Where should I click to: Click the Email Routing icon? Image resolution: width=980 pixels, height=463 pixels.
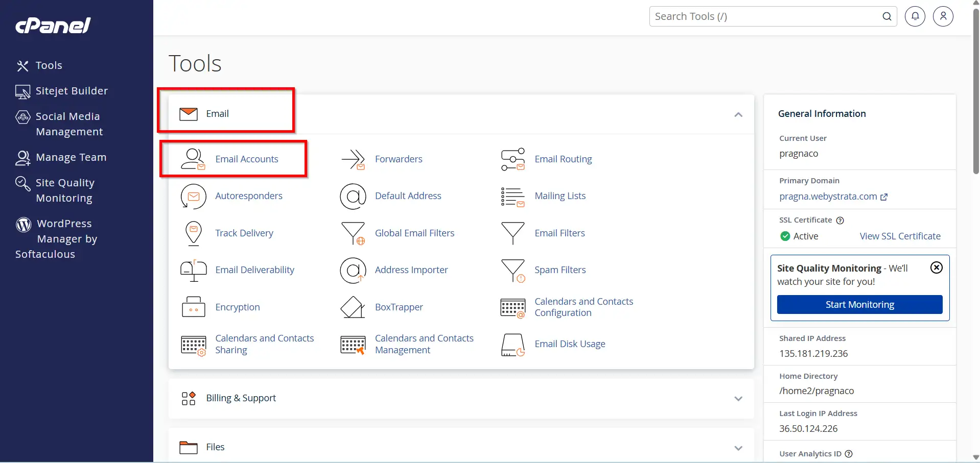(513, 159)
